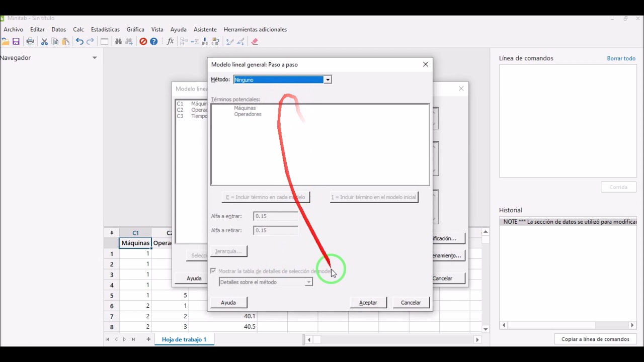Click the previous sheet arrow
Image resolution: width=644 pixels, height=362 pixels.
(116, 339)
